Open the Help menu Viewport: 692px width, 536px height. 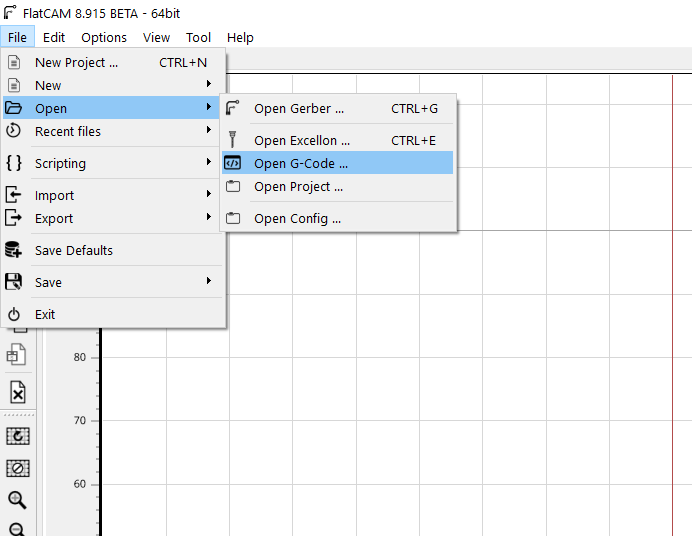coord(240,37)
